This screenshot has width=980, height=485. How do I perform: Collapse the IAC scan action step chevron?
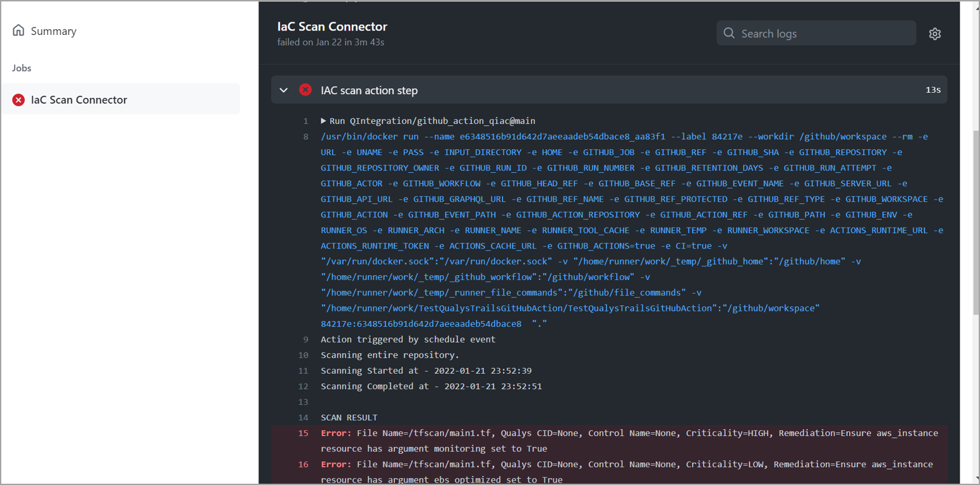[284, 90]
